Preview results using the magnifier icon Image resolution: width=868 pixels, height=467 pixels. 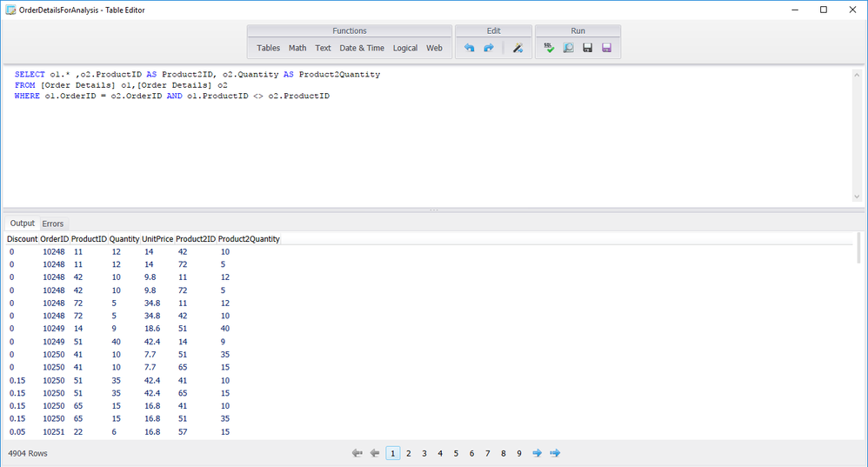pyautogui.click(x=568, y=48)
